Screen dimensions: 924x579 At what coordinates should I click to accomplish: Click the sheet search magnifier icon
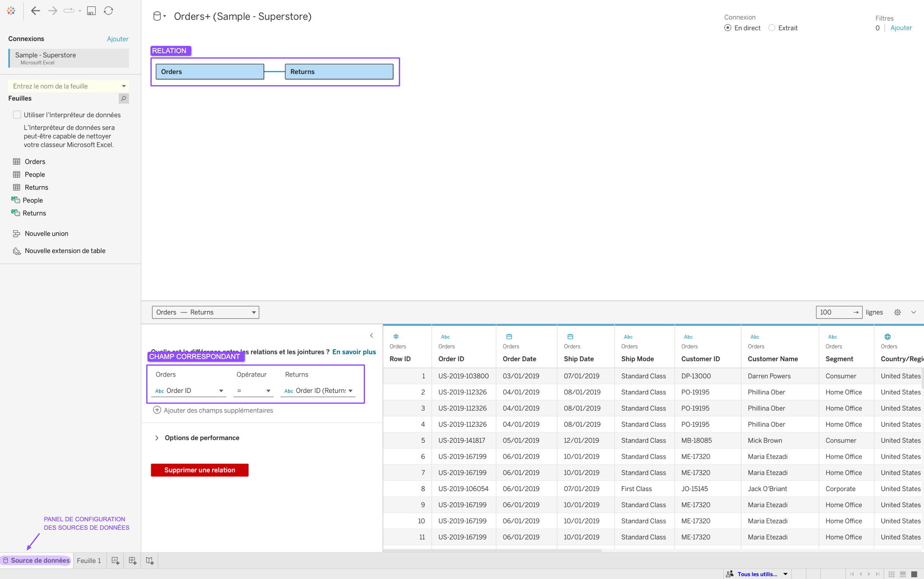point(124,98)
